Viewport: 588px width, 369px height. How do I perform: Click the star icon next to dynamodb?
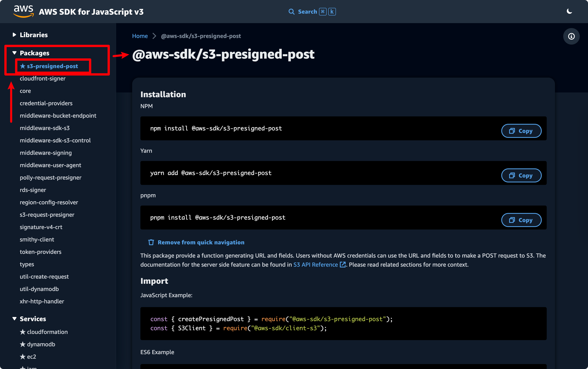click(23, 344)
